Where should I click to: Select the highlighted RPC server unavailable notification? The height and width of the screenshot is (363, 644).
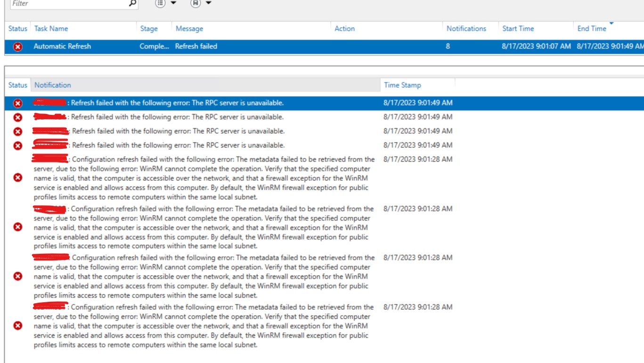click(324, 103)
